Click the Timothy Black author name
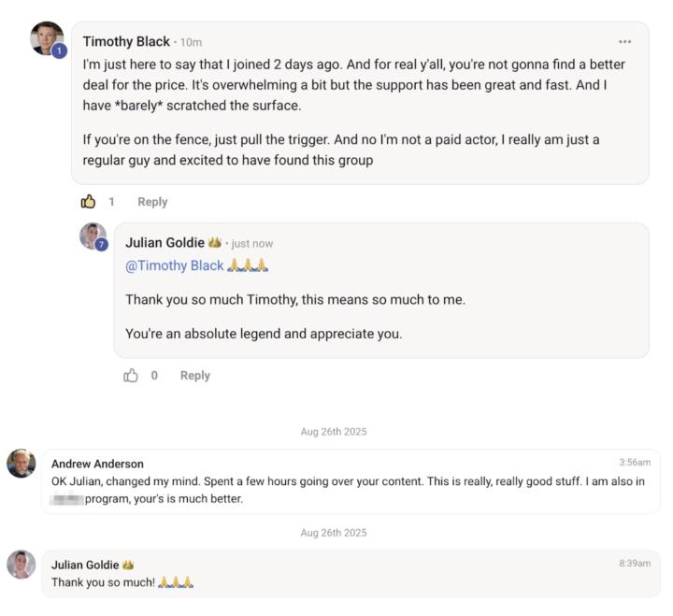Viewport: 673px width, 616px height. pyautogui.click(x=126, y=41)
